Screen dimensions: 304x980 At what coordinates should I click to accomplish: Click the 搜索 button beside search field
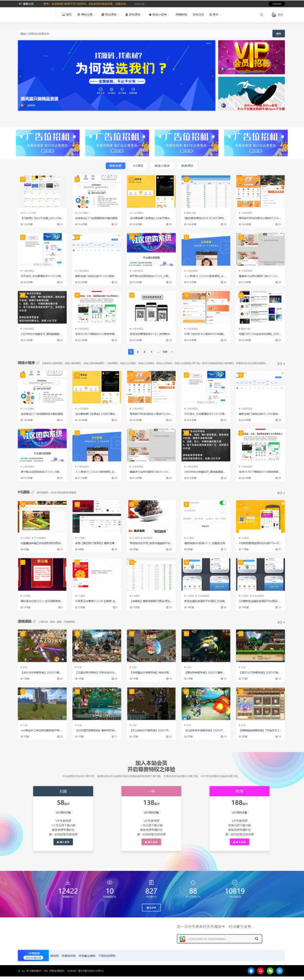point(279,33)
